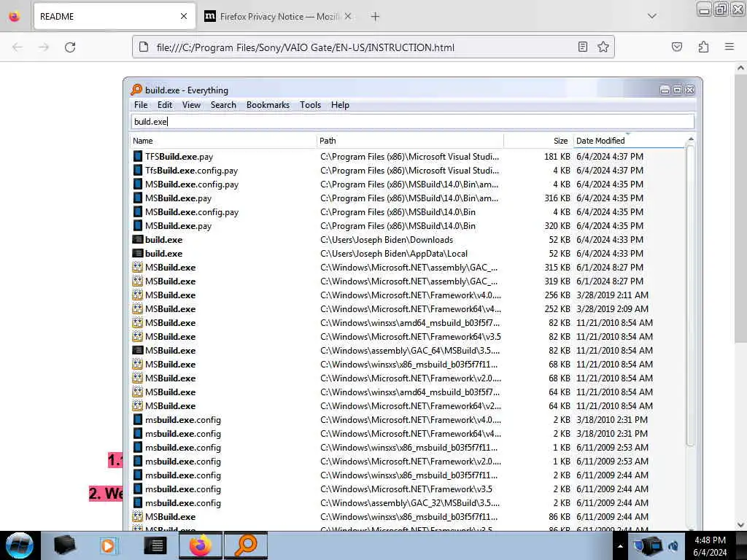
Task: Open File menu in Everything
Action: (x=141, y=105)
